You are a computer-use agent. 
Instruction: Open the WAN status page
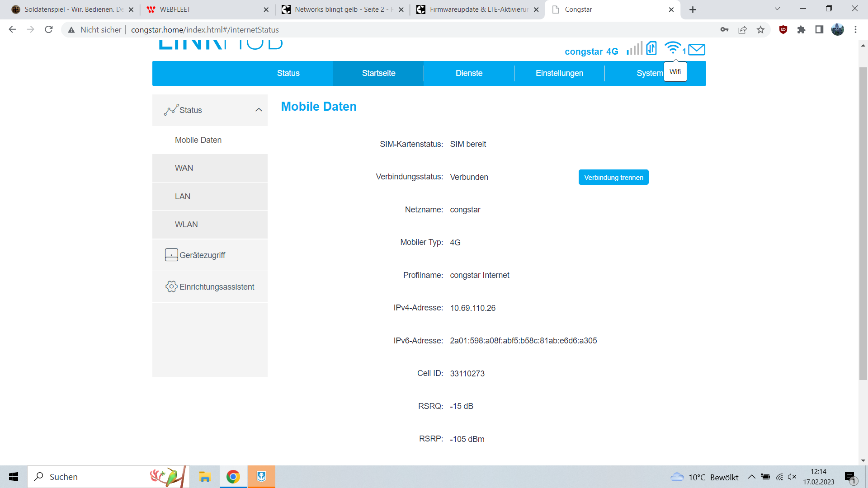tap(184, 168)
